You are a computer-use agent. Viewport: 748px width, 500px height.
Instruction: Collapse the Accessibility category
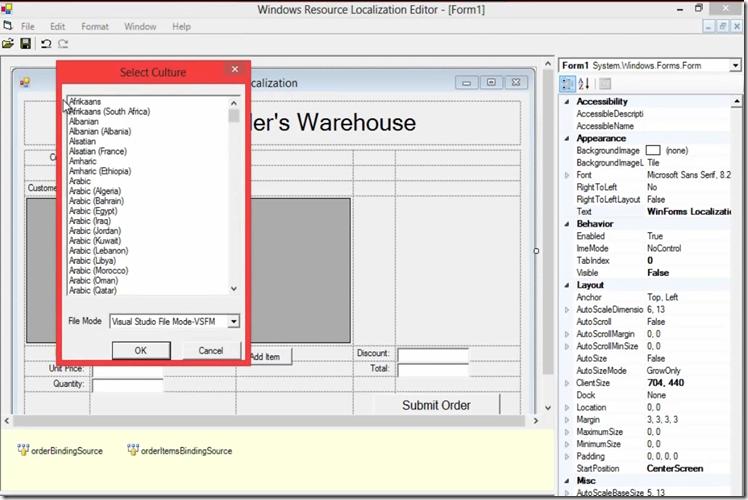pos(567,102)
